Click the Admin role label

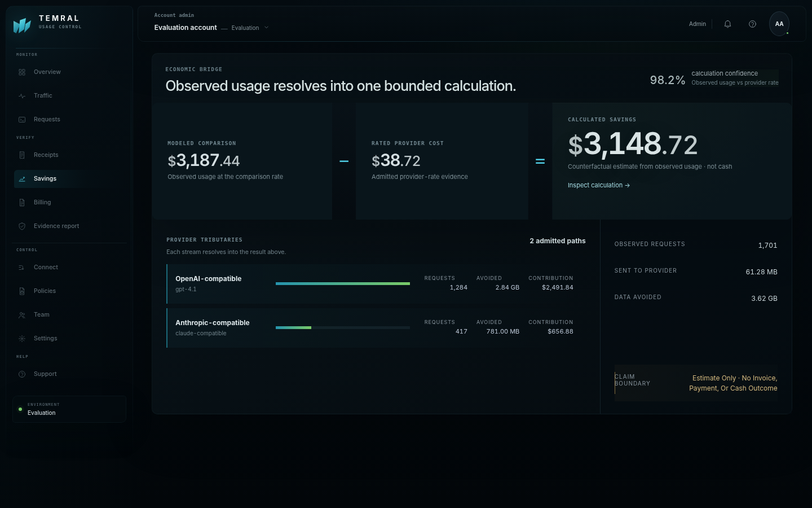(698, 24)
